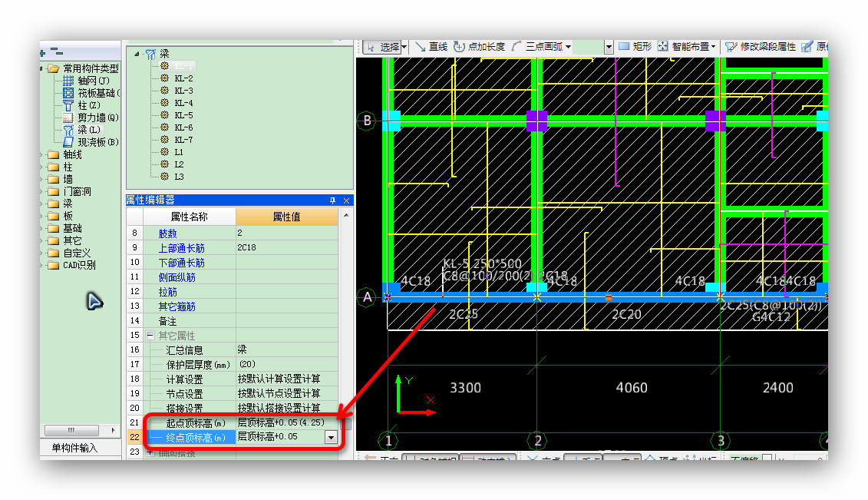Select 筏板基础 in the component tree
This screenshot has width=868, height=500.
[x=91, y=93]
